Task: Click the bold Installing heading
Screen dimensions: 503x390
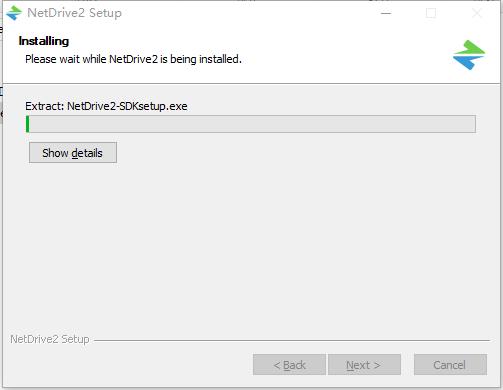Action: pos(44,41)
